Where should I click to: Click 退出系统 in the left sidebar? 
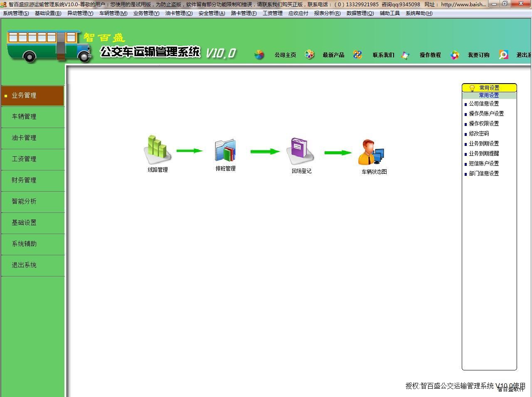click(32, 265)
